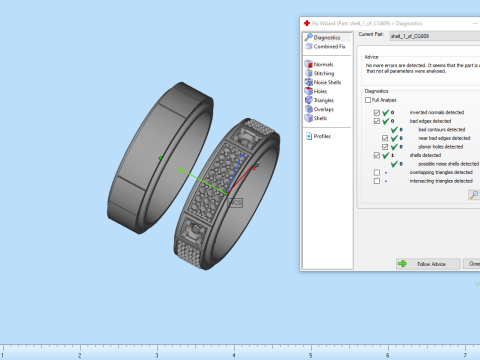Viewport: 480px width, 360px height.
Task: Select the plain ring model in the viewport
Action: point(160,158)
